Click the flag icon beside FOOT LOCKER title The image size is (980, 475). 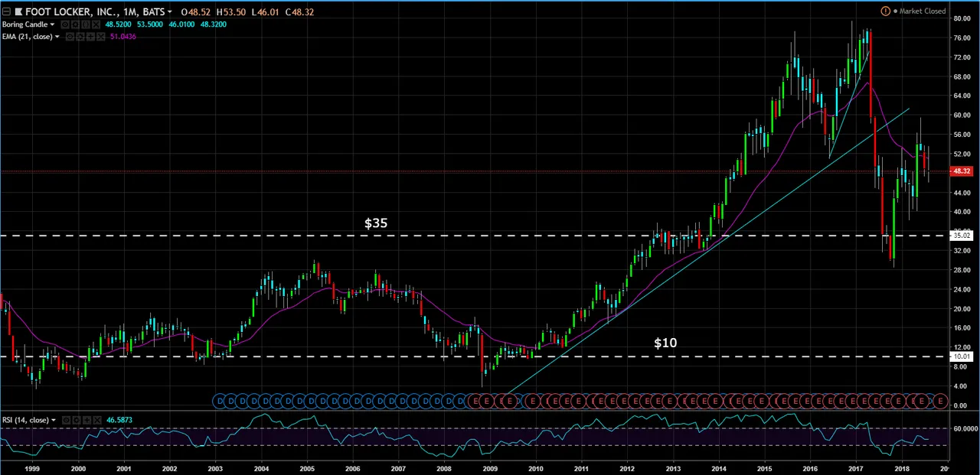tap(19, 11)
